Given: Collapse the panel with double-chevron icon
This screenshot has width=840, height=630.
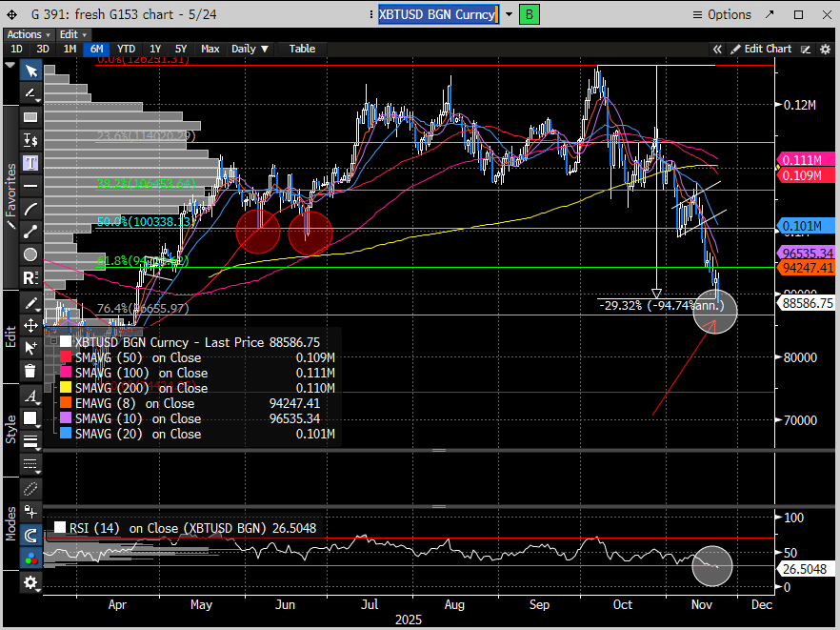Looking at the screenshot, I should (x=717, y=50).
